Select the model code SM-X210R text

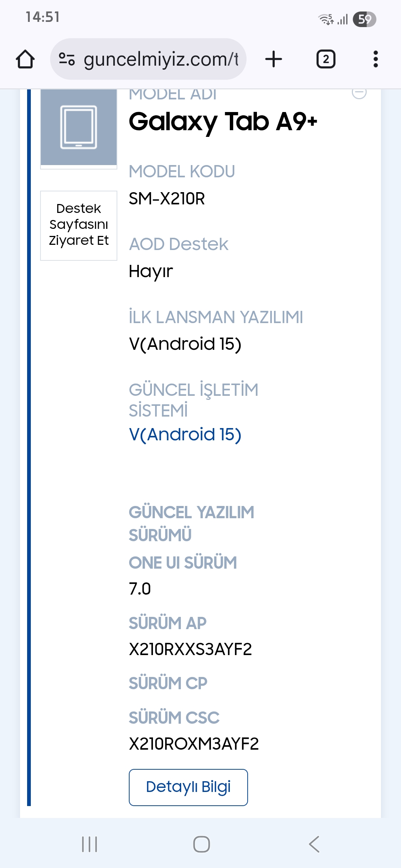tap(167, 199)
